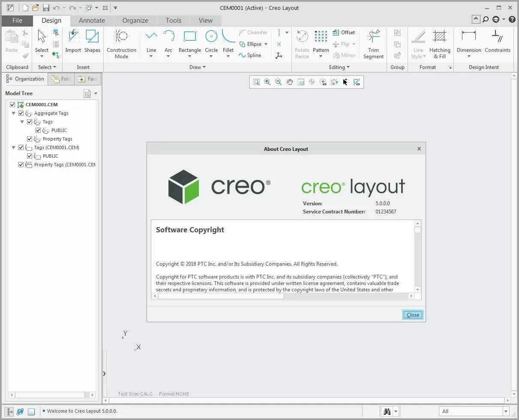Toggle PUBLIC checkbox under Tags (CEM0001.CEM)
The width and height of the screenshot is (519, 420).
click(x=30, y=156)
